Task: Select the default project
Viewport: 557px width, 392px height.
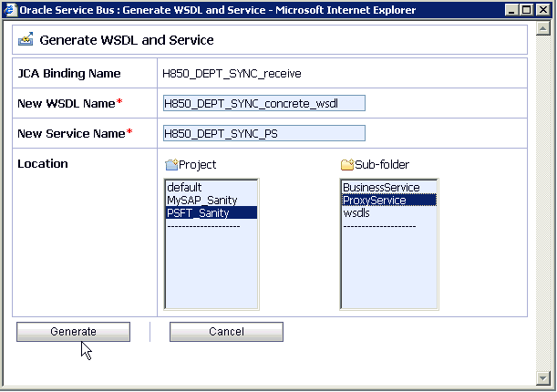Action: click(x=211, y=187)
